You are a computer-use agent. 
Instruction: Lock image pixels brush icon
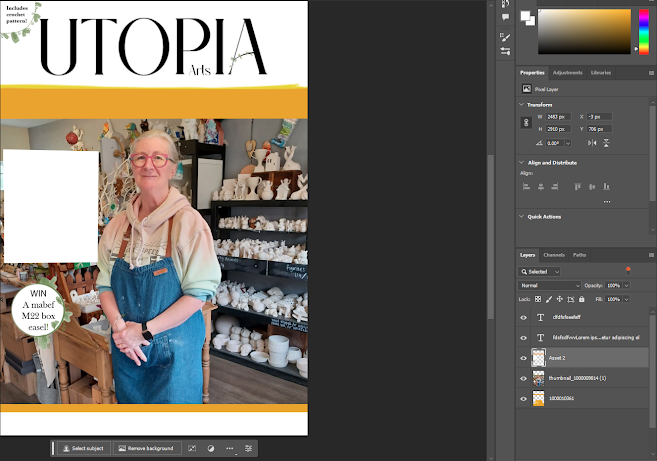(548, 299)
